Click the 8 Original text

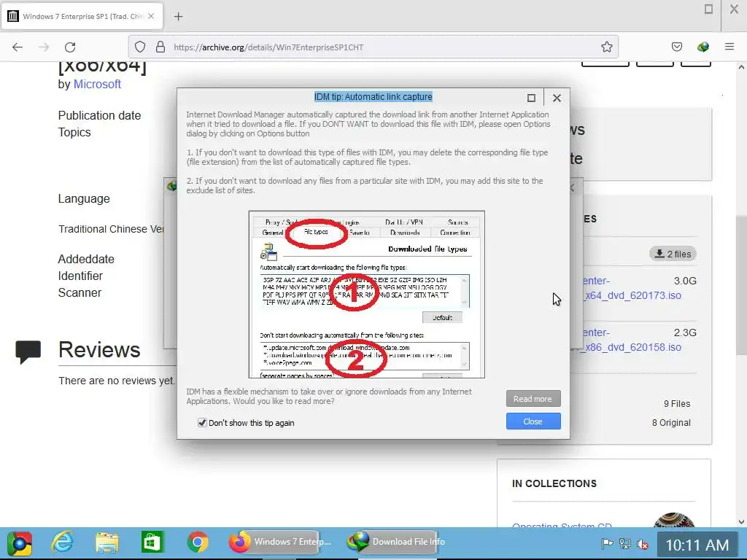pos(671,423)
